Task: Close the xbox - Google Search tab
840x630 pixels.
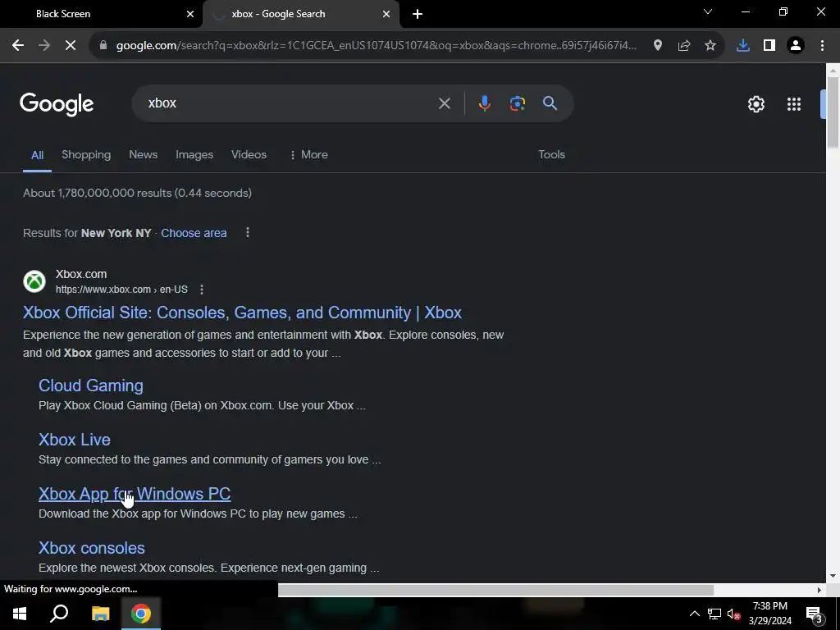Action: coord(386,14)
